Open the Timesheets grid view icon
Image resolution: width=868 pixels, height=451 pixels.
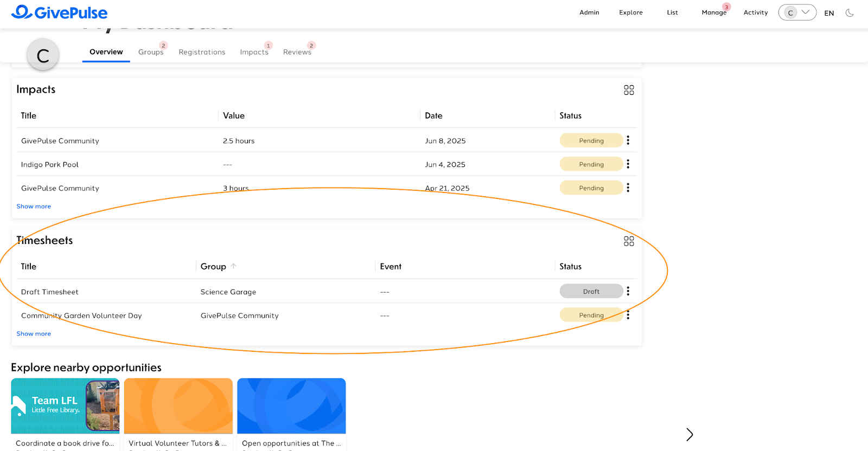tap(629, 241)
